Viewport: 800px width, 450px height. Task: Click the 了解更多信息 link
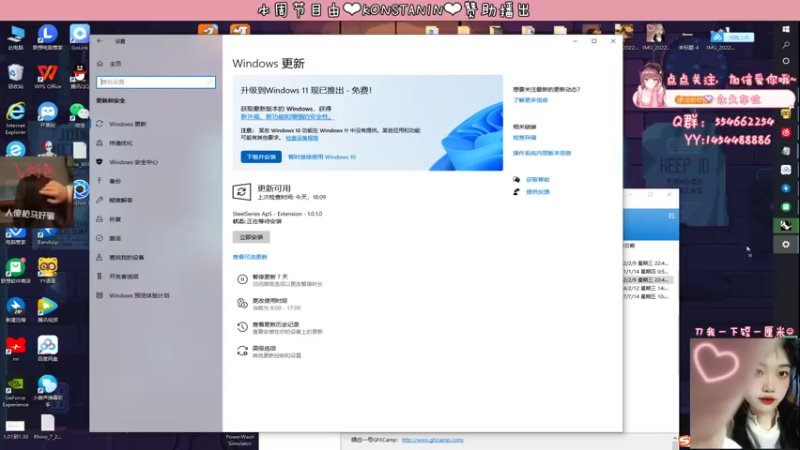point(530,101)
